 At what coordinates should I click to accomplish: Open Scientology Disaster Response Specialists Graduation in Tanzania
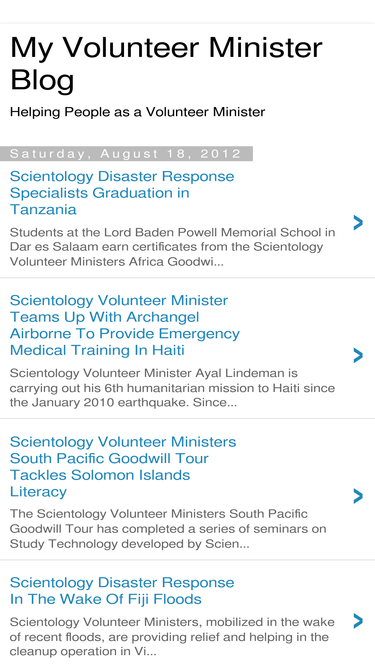[122, 193]
